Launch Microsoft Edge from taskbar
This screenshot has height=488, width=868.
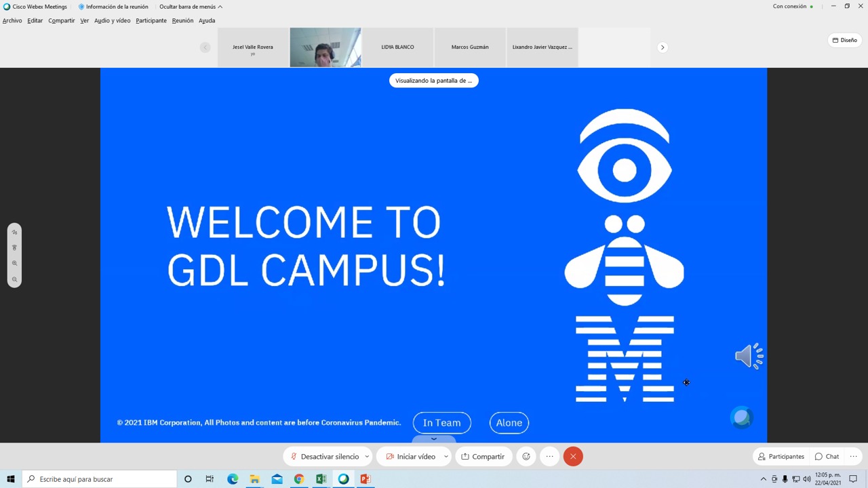click(233, 479)
